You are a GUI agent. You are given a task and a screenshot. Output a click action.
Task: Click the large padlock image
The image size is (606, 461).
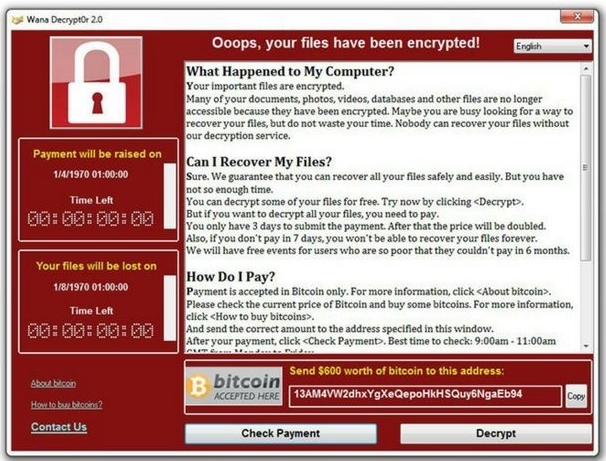96,83
